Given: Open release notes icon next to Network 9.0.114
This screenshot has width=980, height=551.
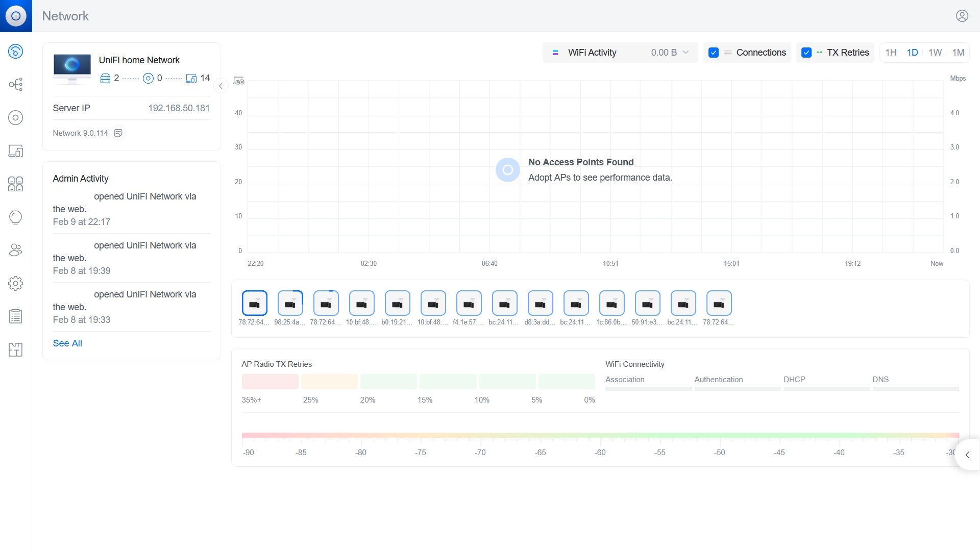Looking at the screenshot, I should pyautogui.click(x=118, y=133).
